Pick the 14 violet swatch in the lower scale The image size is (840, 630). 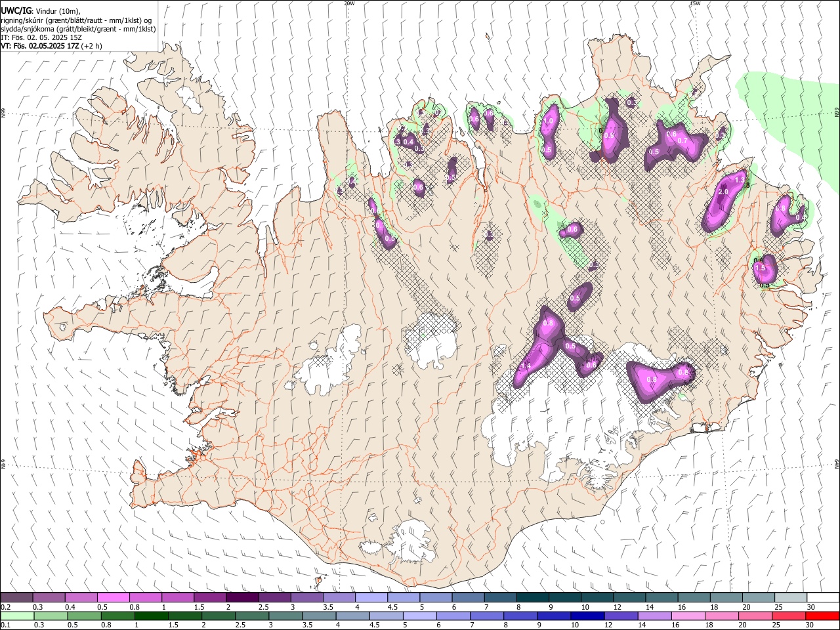pyautogui.click(x=654, y=616)
